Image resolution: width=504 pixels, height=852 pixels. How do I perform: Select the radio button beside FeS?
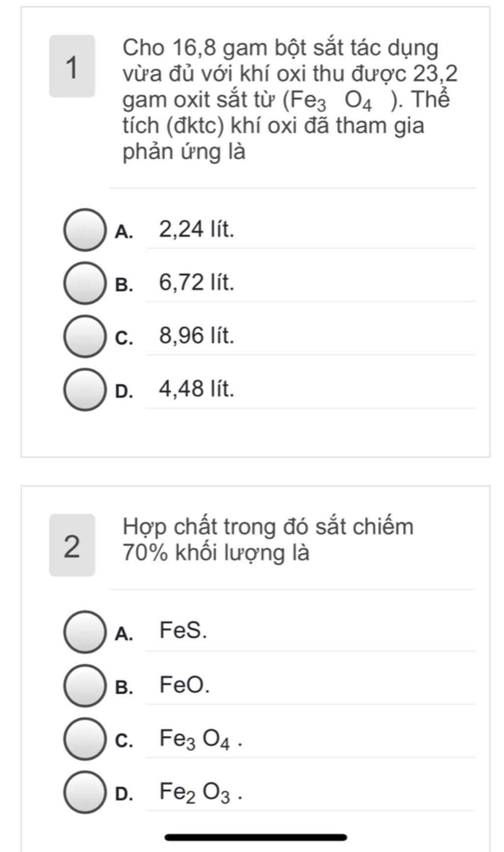85,632
